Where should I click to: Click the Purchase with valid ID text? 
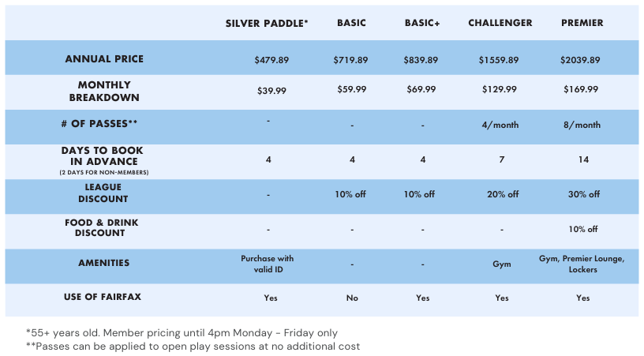(268, 264)
